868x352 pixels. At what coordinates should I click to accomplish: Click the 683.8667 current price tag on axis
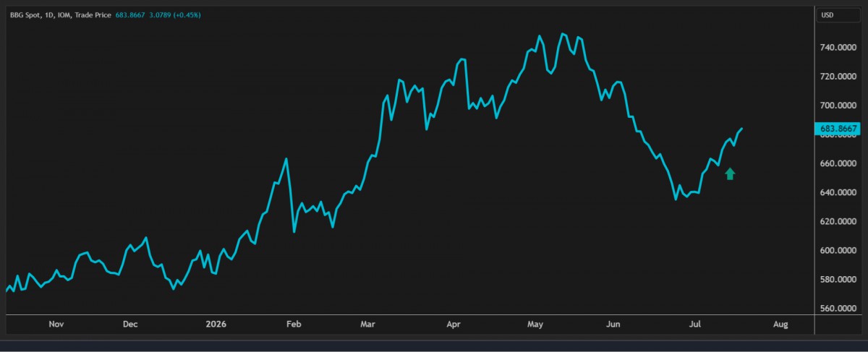pos(838,129)
